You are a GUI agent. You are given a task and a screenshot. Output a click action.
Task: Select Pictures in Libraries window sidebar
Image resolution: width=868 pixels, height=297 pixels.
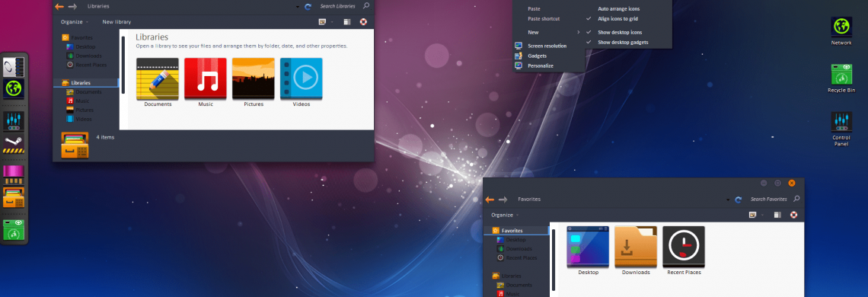[x=80, y=110]
